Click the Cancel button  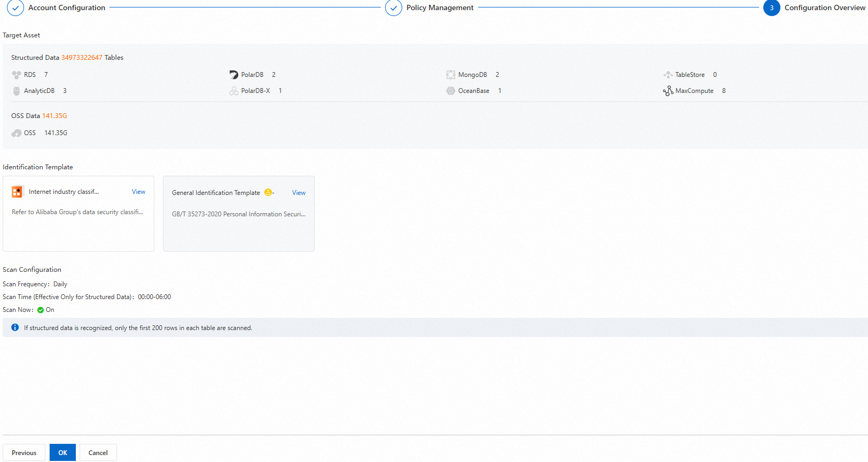click(98, 453)
